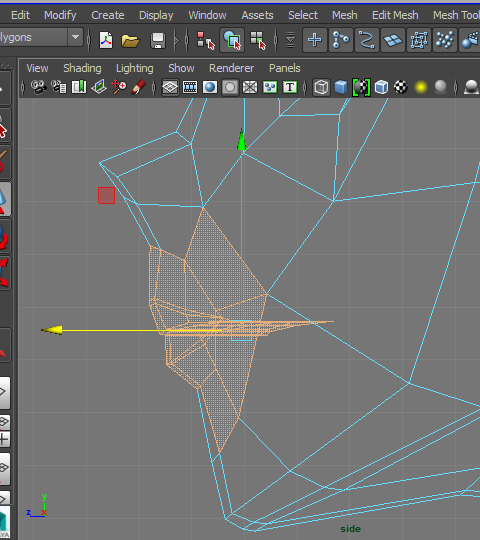Collapse the shading modes group handle
This screenshot has width=480, height=540.
[305, 87]
